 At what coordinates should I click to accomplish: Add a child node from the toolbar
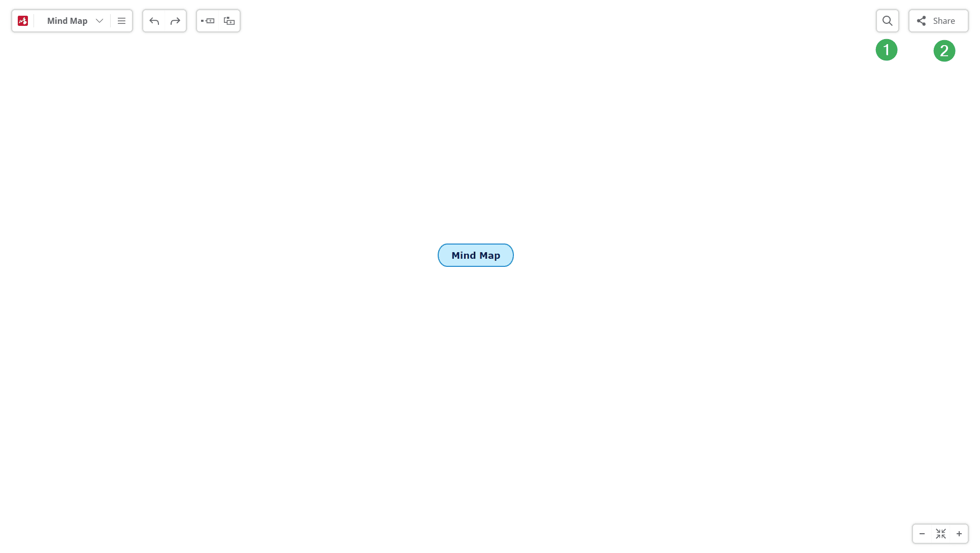[x=228, y=21]
